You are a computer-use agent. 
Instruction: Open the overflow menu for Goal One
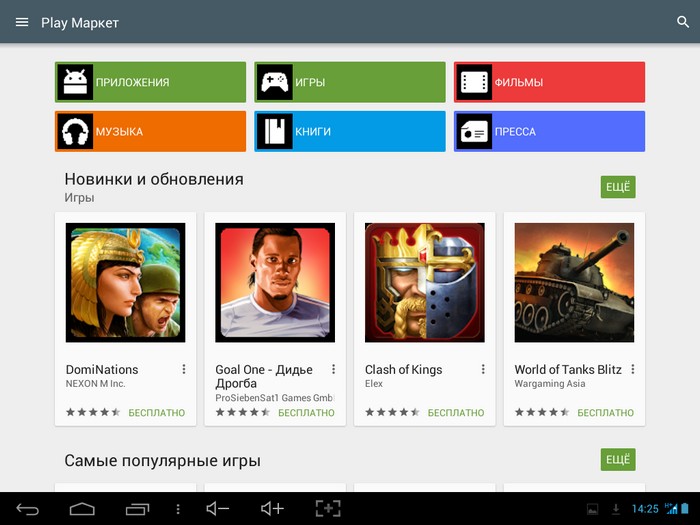coord(333,369)
